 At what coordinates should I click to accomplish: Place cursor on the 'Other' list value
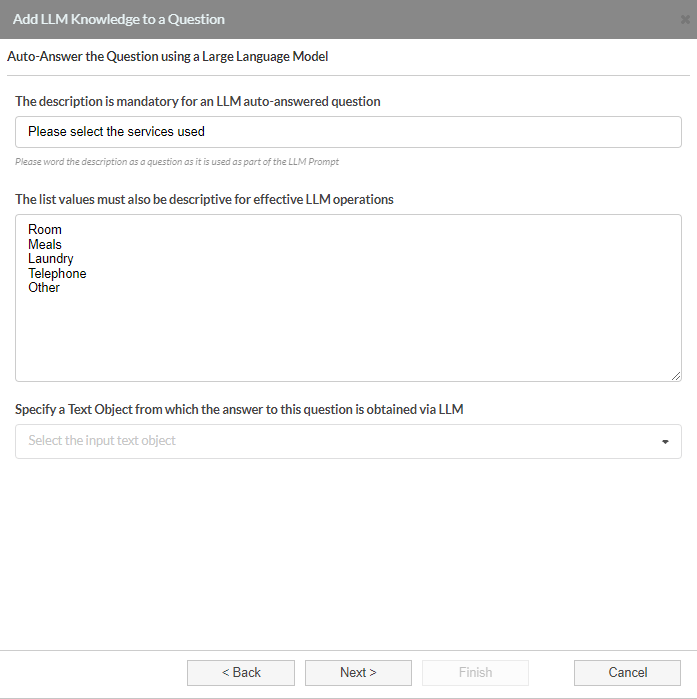[x=44, y=288]
